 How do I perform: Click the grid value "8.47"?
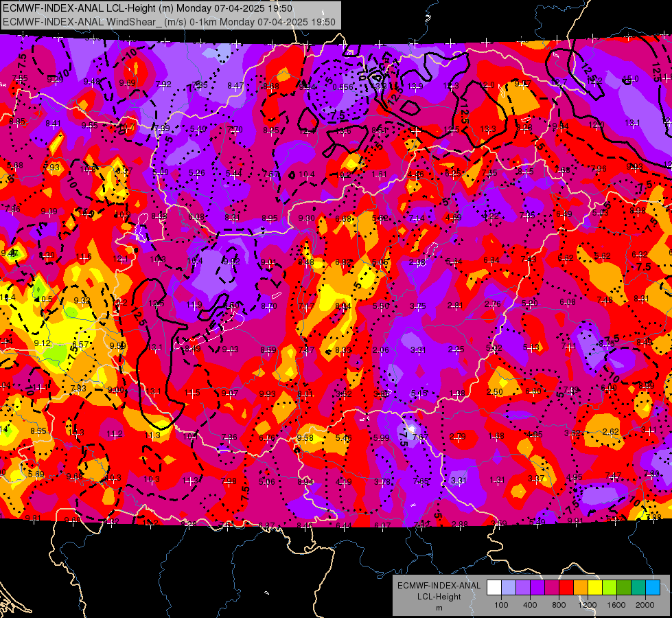pos(235,86)
